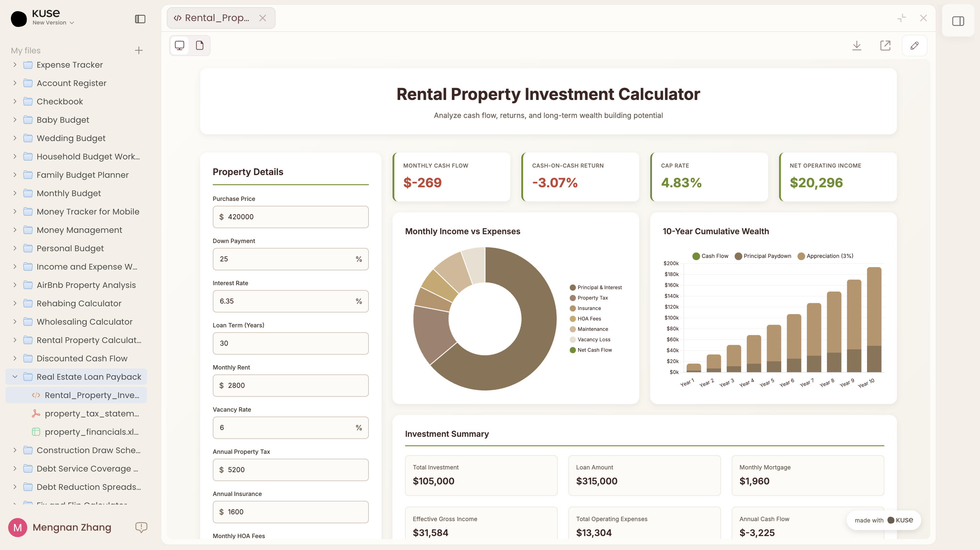Image resolution: width=980 pixels, height=550 pixels.
Task: Toggle the left sidebar panel icon
Action: coord(140,19)
